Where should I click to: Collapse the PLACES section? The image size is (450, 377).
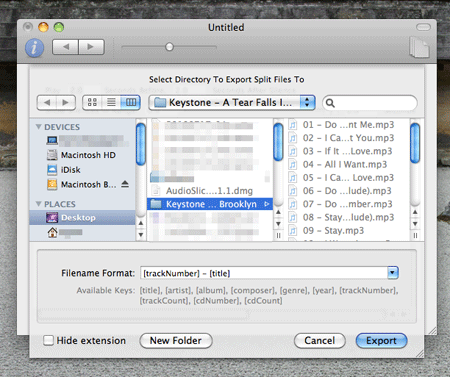point(39,204)
